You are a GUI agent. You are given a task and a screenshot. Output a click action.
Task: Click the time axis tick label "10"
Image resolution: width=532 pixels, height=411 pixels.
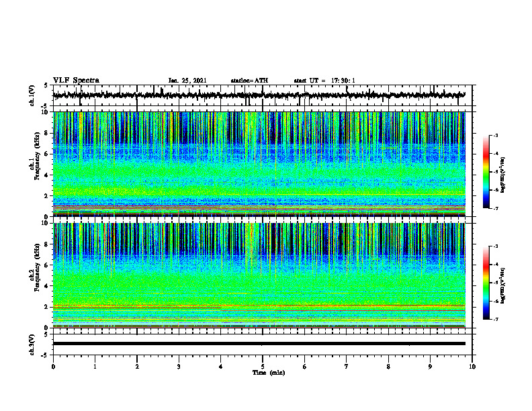[x=472, y=367]
